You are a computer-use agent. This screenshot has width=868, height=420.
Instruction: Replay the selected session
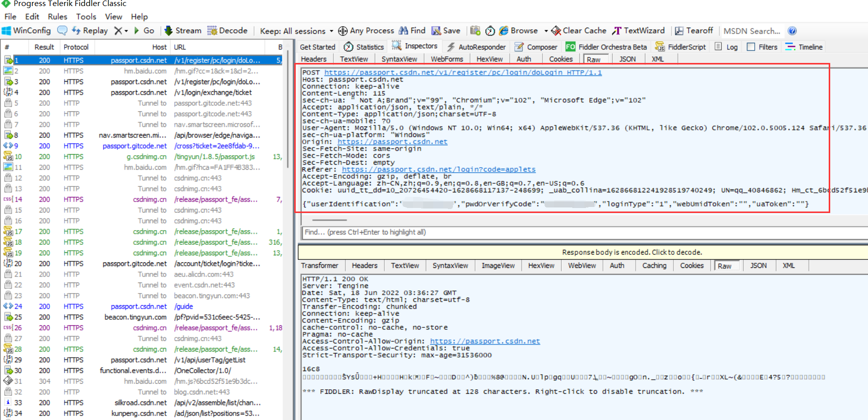coord(90,31)
